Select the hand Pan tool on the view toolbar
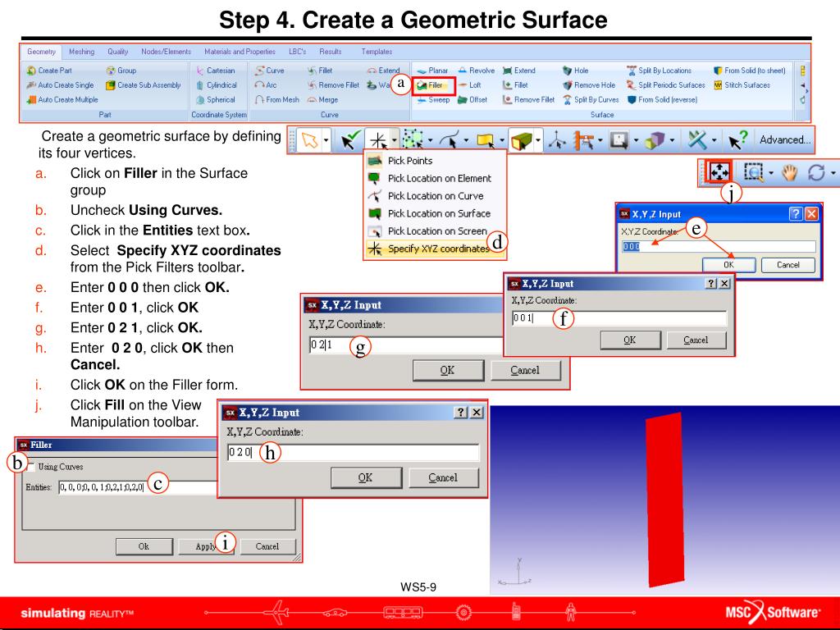840x630 pixels. coord(790,172)
